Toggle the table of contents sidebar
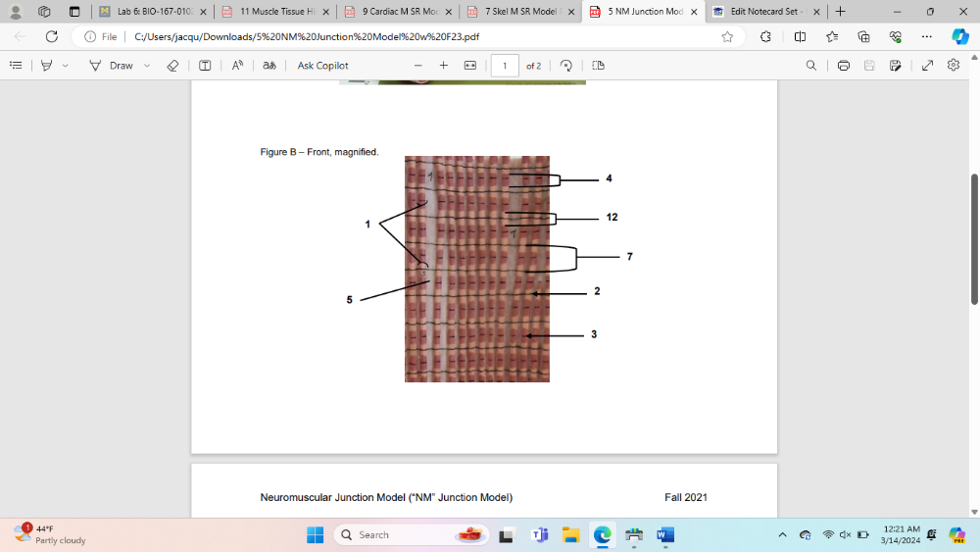 click(x=16, y=66)
